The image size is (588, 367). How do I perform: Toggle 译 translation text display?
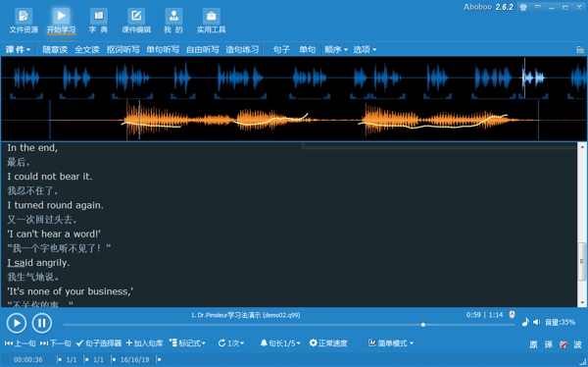pyautogui.click(x=548, y=344)
